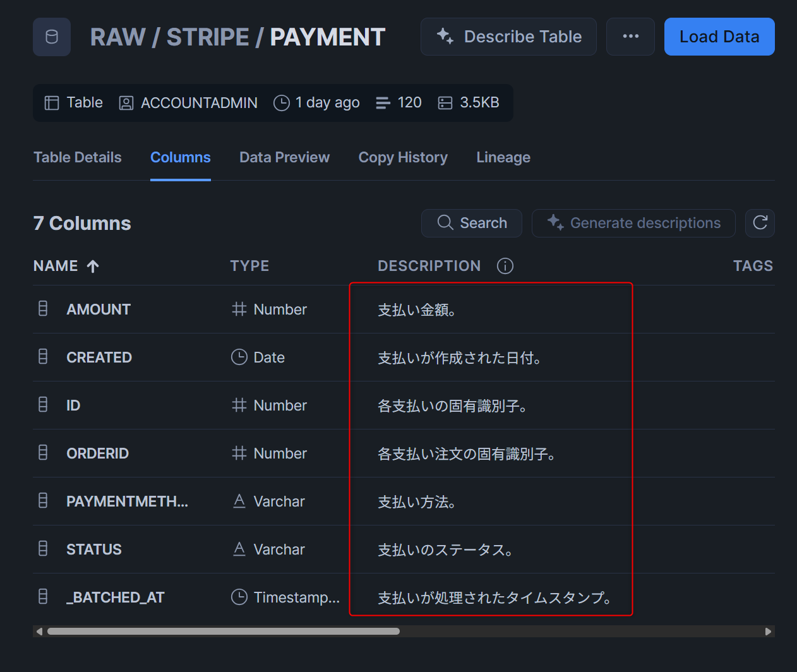This screenshot has height=672, width=797.
Task: Click the storage size icon beside 3.5KB
Action: click(445, 103)
